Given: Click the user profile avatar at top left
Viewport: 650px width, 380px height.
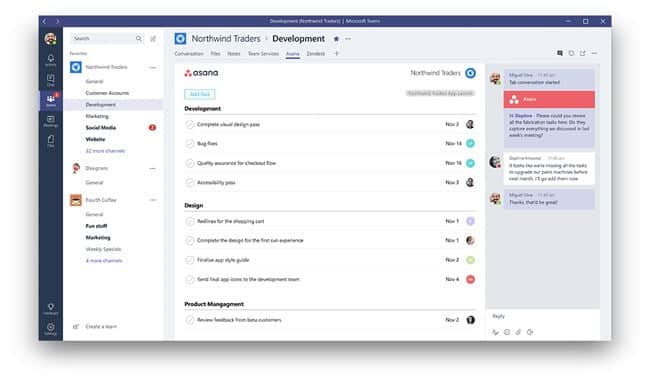Looking at the screenshot, I should [51, 39].
